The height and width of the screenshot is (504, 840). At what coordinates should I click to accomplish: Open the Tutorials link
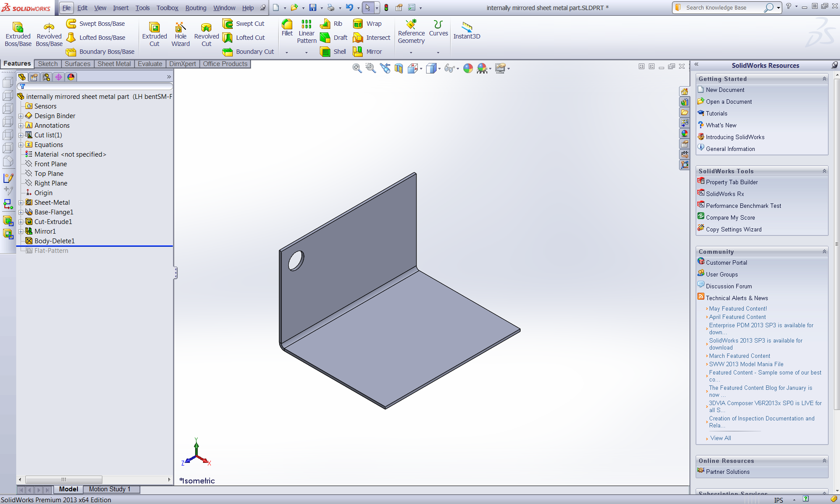pyautogui.click(x=717, y=113)
